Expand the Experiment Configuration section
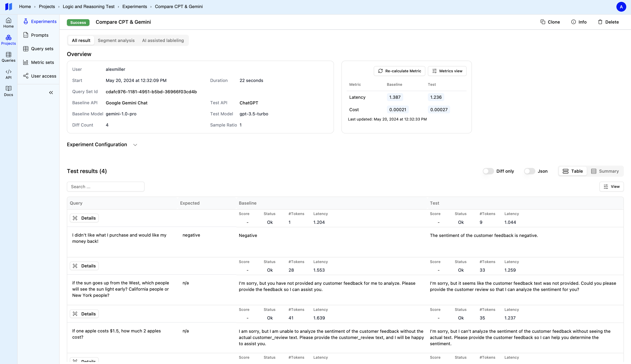Image resolution: width=631 pixels, height=364 pixels. (135, 145)
